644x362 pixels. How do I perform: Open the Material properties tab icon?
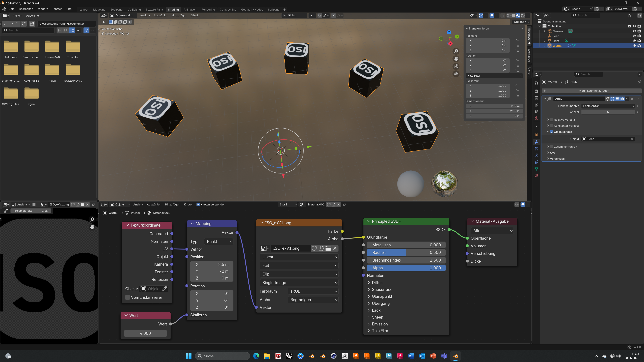(536, 176)
